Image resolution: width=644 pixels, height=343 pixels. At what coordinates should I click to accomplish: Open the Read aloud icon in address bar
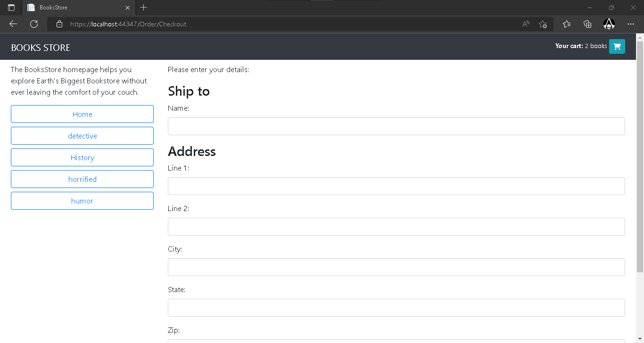point(526,24)
